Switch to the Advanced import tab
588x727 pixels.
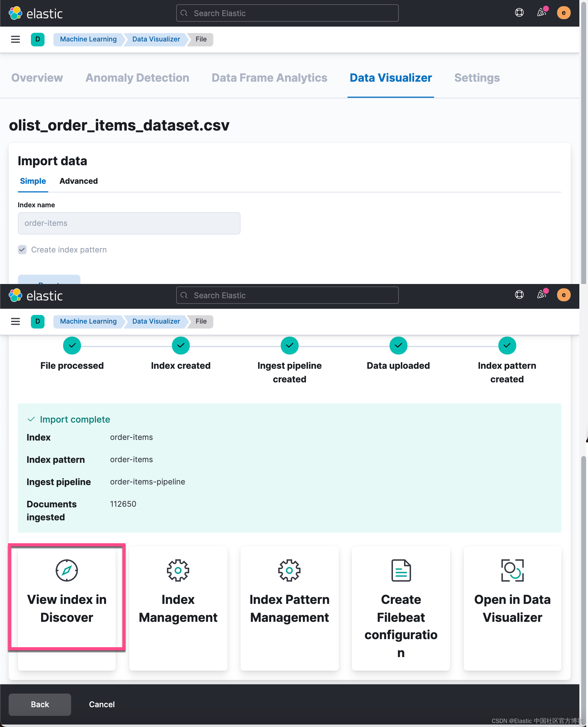coord(78,181)
